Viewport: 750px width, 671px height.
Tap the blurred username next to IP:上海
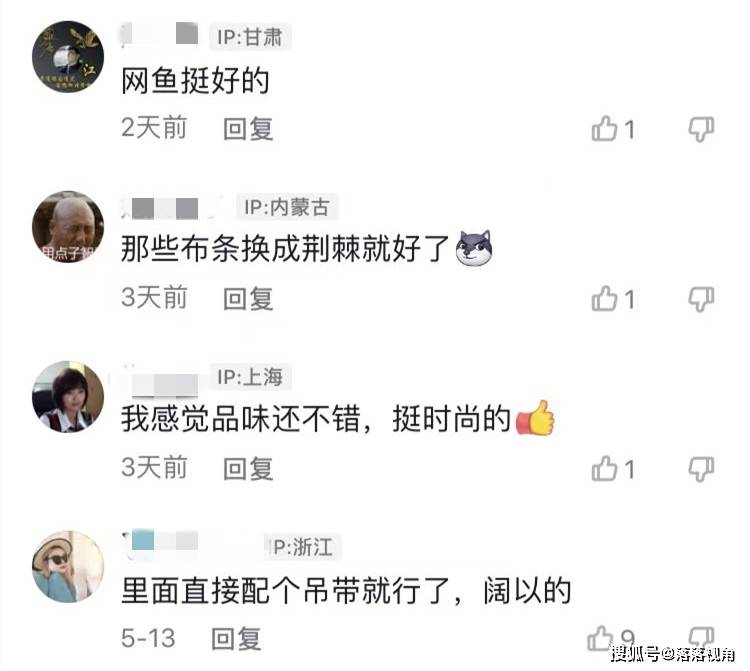click(160, 381)
